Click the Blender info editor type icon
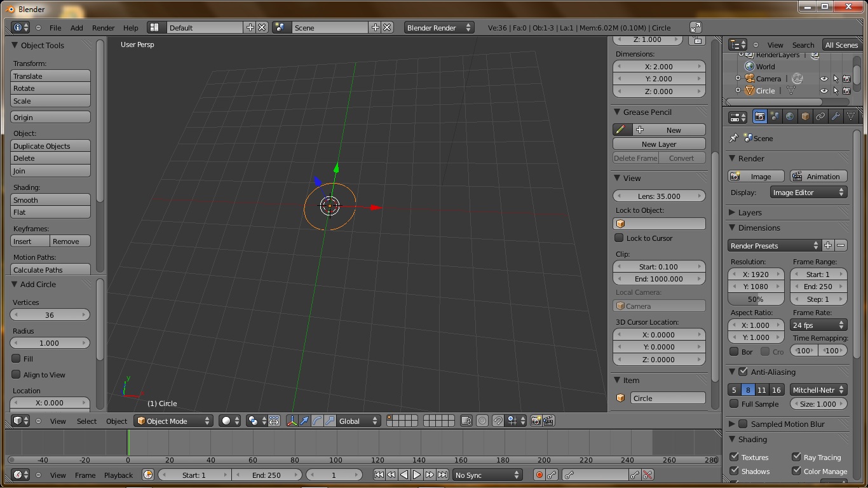 [x=20, y=27]
